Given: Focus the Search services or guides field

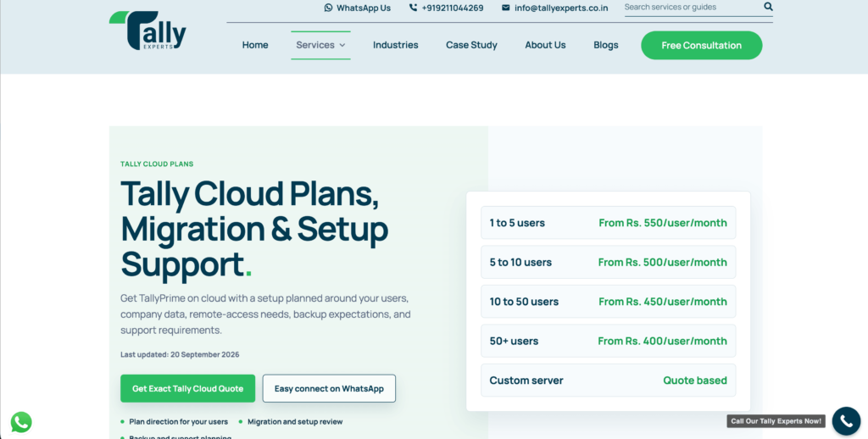Looking at the screenshot, I should point(692,7).
